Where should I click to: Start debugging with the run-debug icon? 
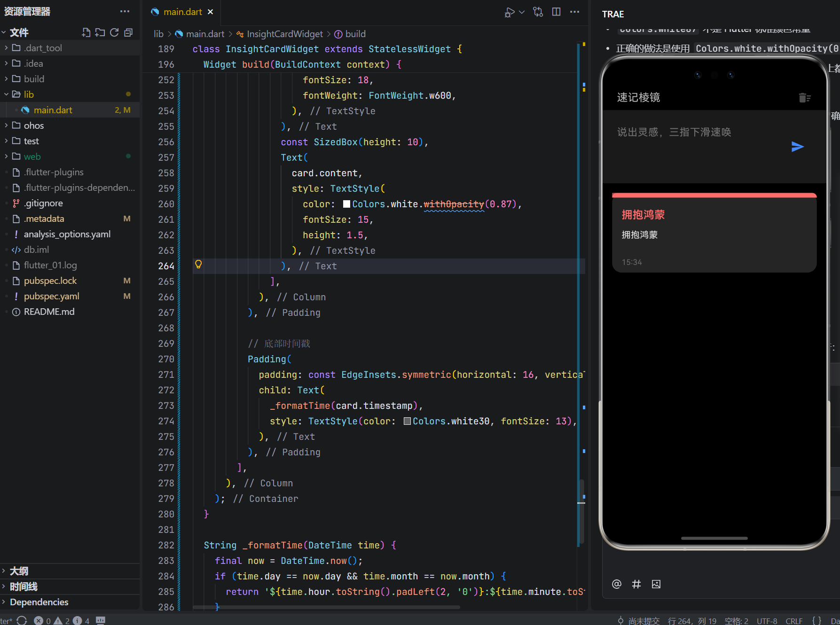pos(509,12)
